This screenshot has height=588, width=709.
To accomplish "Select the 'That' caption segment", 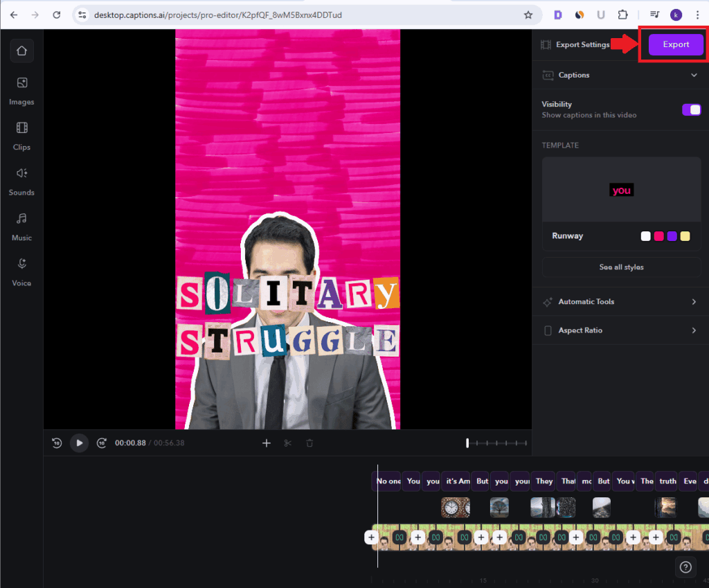I will coord(567,481).
